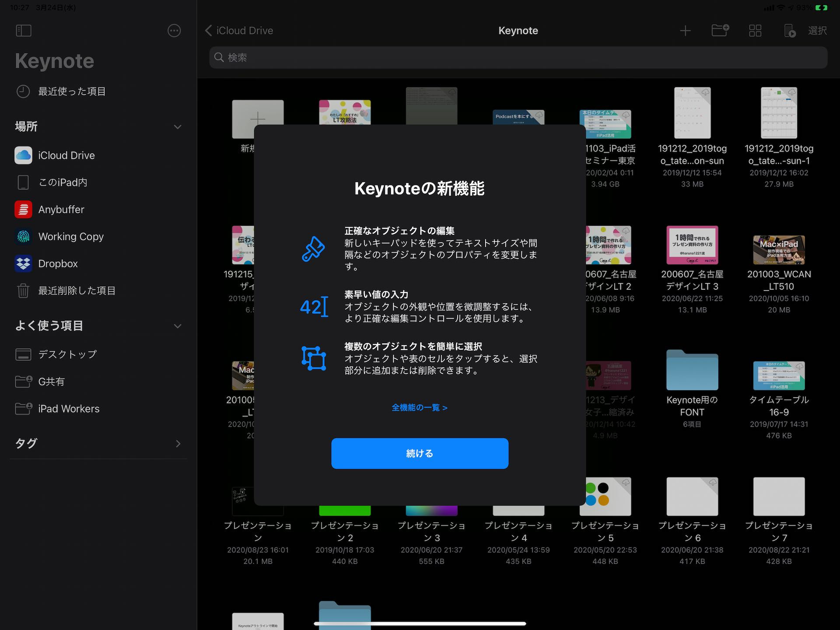Screen dimensions: 840x630
Task: Tap the 選択 select button
Action: (817, 31)
